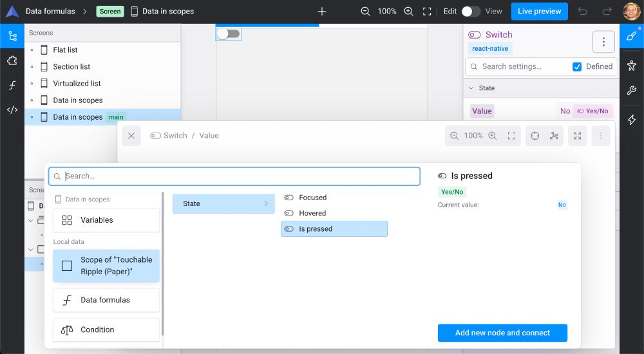Select the Focused state item
Image resolution: width=644 pixels, height=354 pixels.
coord(334,198)
